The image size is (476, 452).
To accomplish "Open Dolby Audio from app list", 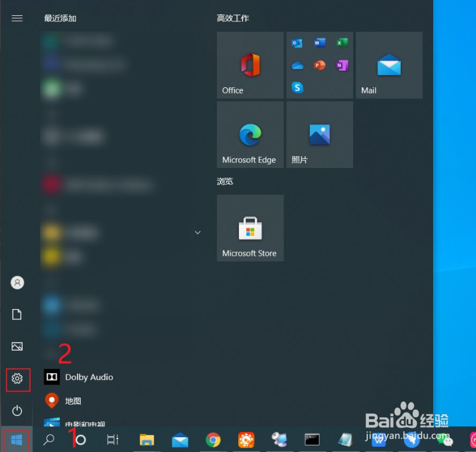I will (x=79, y=377).
